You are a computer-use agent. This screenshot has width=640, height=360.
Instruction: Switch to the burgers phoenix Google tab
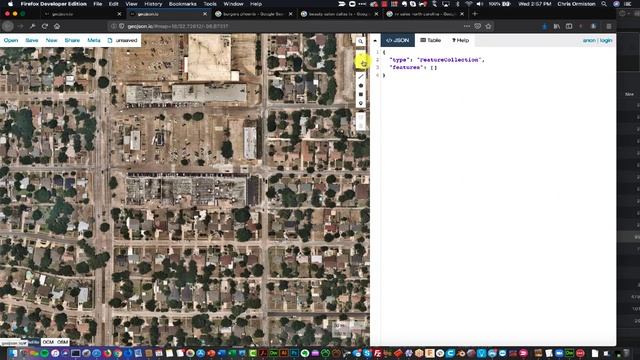coord(253,14)
